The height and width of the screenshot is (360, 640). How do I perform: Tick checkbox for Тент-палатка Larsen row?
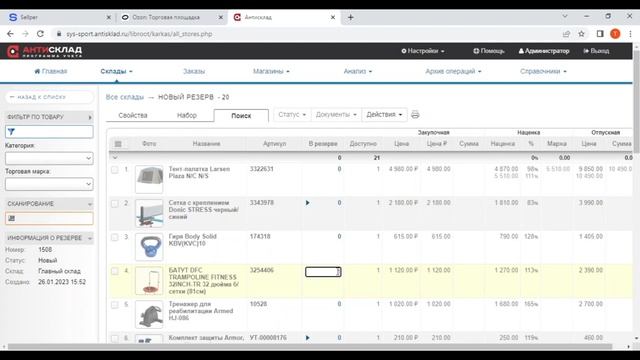click(x=115, y=169)
